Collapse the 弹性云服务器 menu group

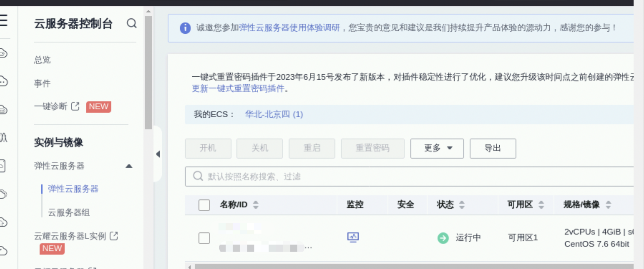pyautogui.click(x=129, y=166)
